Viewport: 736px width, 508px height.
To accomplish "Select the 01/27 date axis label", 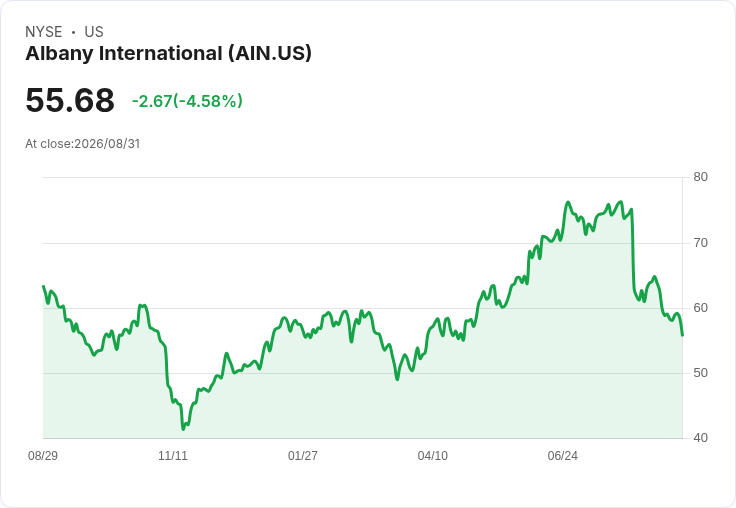I will click(303, 456).
